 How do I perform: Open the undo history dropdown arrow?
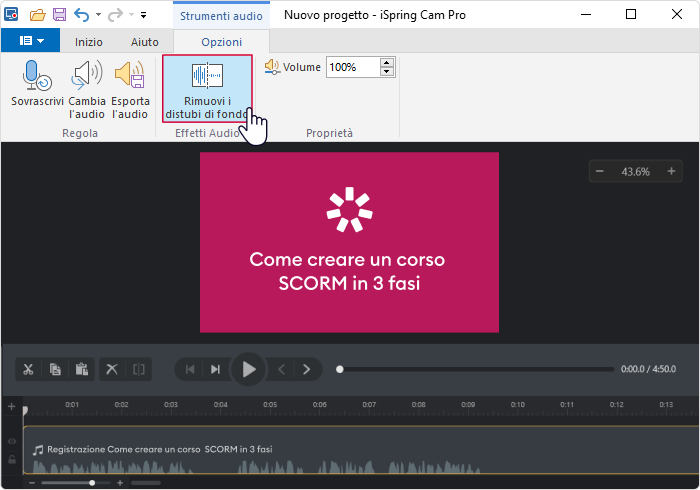(97, 16)
